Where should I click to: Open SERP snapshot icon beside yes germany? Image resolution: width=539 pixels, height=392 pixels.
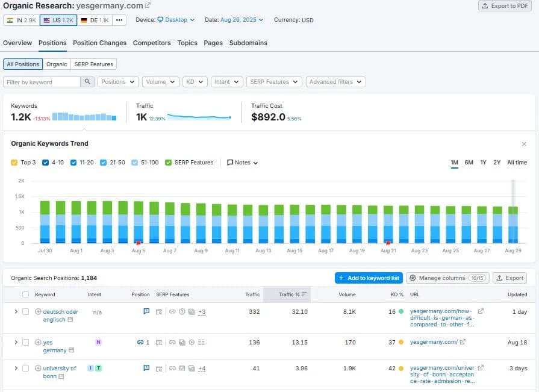pos(72,350)
